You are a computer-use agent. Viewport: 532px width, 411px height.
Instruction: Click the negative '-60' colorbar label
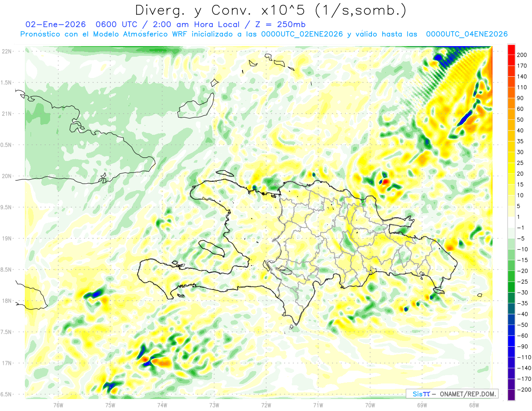522,336
